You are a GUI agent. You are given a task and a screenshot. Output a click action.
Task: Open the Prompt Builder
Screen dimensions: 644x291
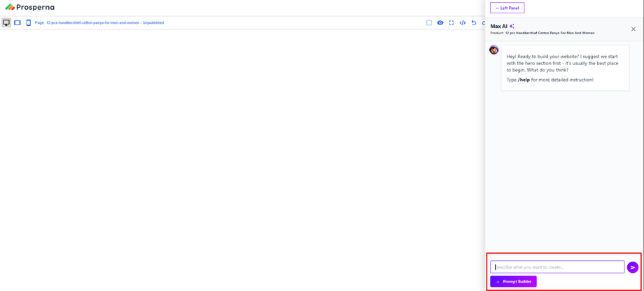click(513, 282)
